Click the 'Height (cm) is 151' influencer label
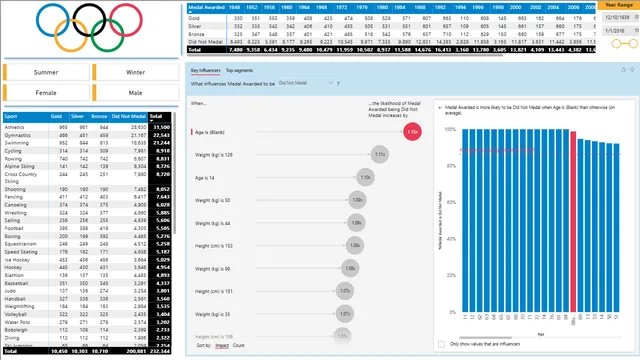Viewport: 640px width, 360px height. point(214,291)
